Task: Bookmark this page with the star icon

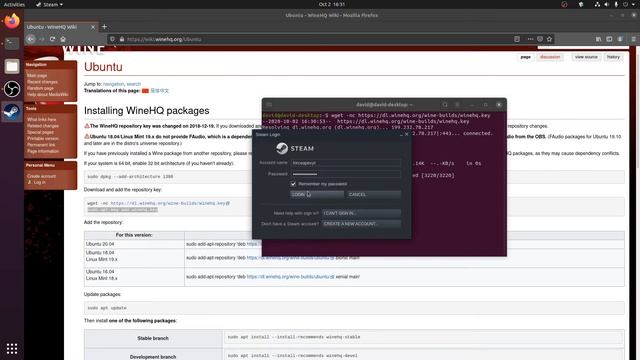Action: (x=549, y=39)
